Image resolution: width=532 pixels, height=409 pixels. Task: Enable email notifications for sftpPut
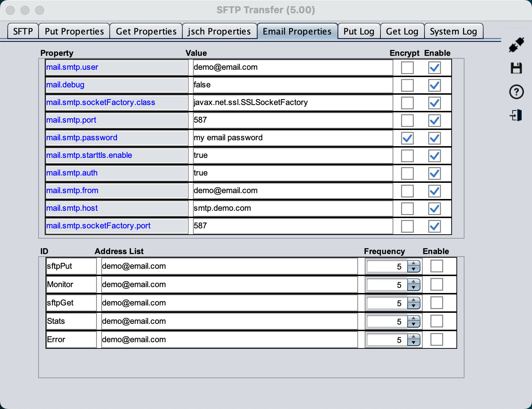click(436, 266)
